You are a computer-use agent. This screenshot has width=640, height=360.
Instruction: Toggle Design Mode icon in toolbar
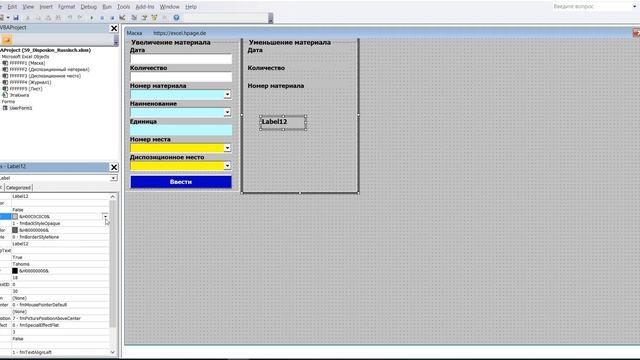point(122,18)
